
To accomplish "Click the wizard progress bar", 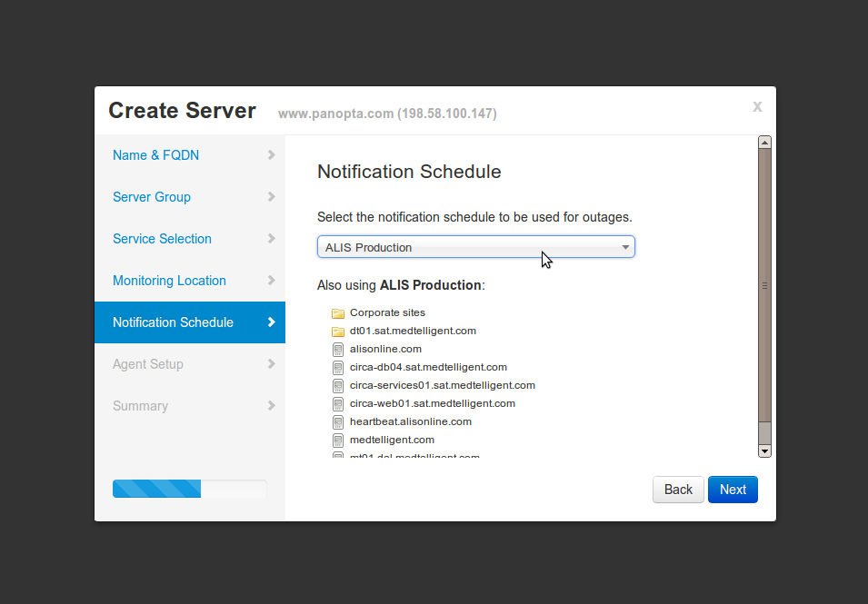I will pyautogui.click(x=190, y=488).
